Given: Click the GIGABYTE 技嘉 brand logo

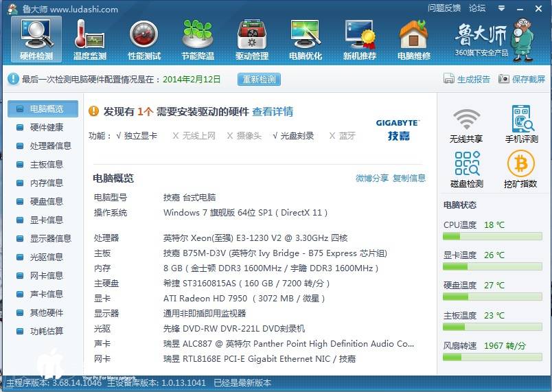Looking at the screenshot, I should (398, 130).
